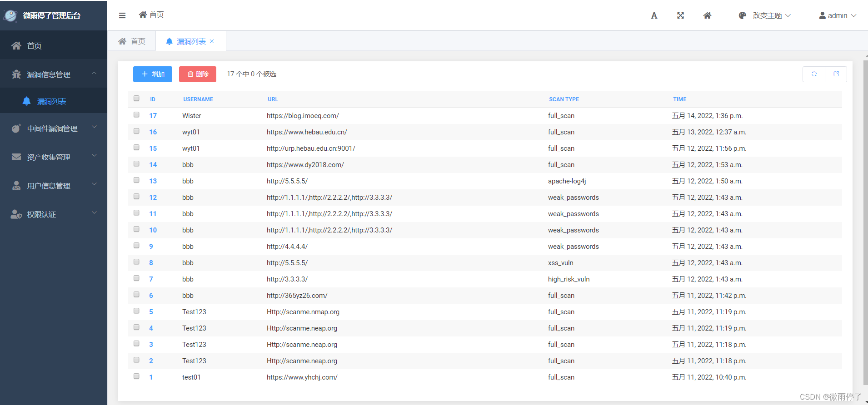Open record ID 17 link
868x405 pixels.
click(153, 116)
